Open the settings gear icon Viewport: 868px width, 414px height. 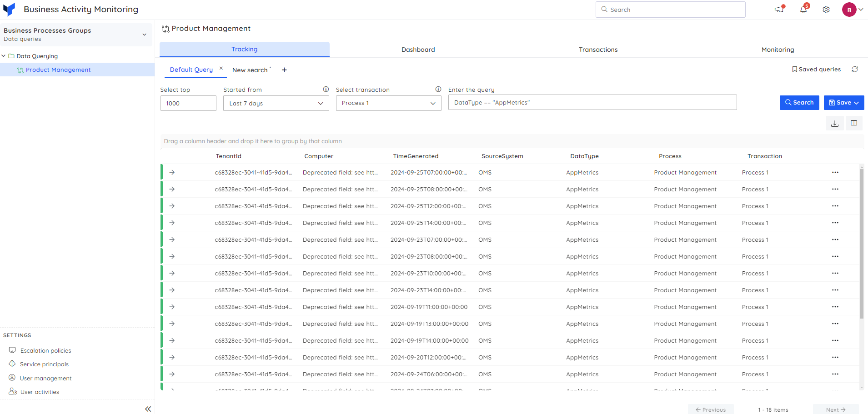(826, 10)
